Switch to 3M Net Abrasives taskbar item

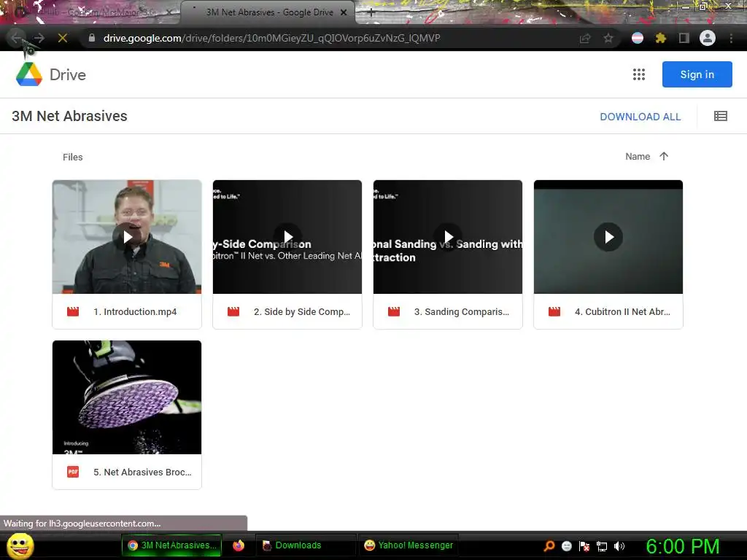click(171, 545)
